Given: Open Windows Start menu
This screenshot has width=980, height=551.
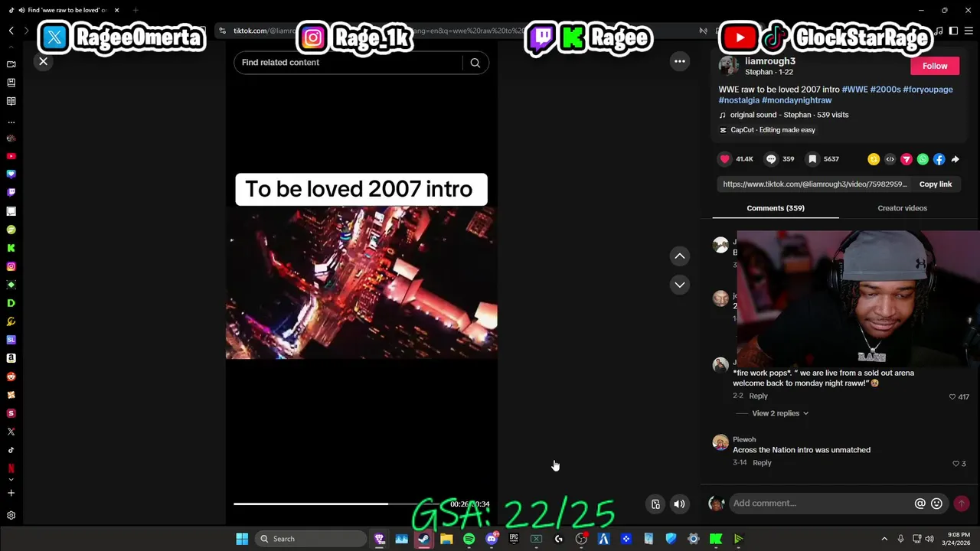Looking at the screenshot, I should pyautogui.click(x=242, y=539).
